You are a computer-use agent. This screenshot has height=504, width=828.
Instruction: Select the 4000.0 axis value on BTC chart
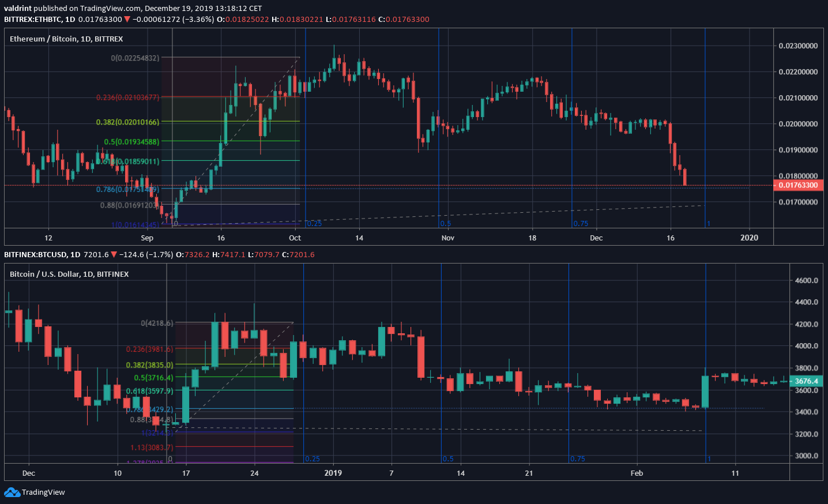tap(807, 346)
